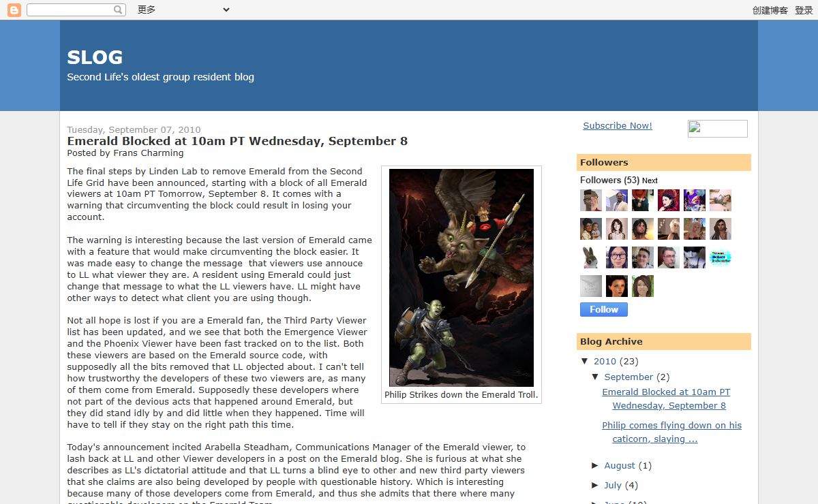
Task: Click the magnifier search icon
Action: pyautogui.click(x=119, y=10)
